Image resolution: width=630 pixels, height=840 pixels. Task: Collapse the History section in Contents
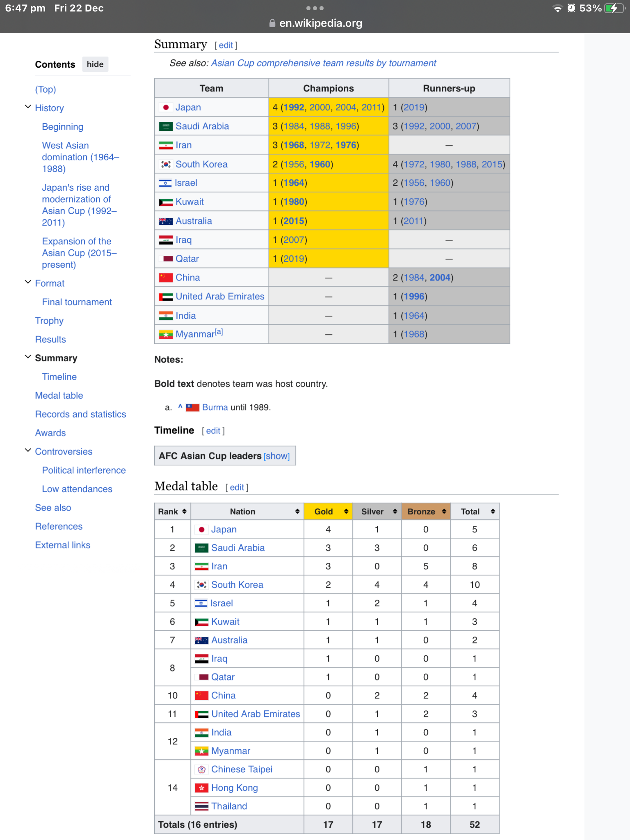(28, 107)
